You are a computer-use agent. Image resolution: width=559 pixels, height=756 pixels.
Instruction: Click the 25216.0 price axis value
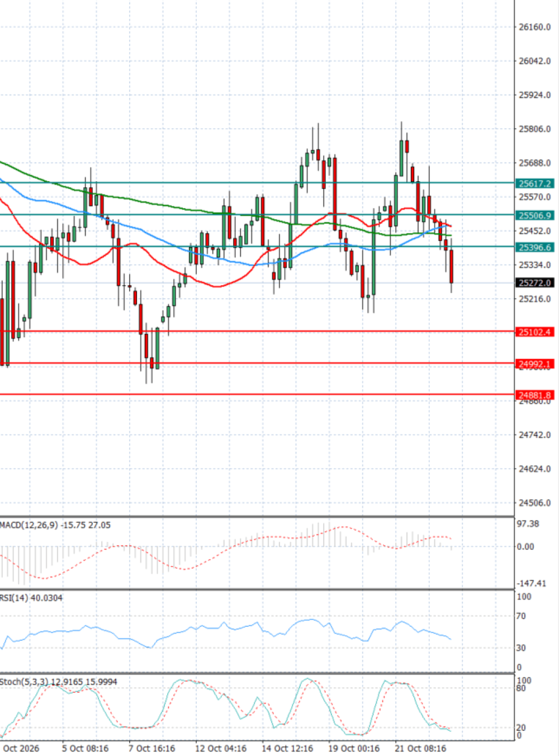[x=534, y=299]
